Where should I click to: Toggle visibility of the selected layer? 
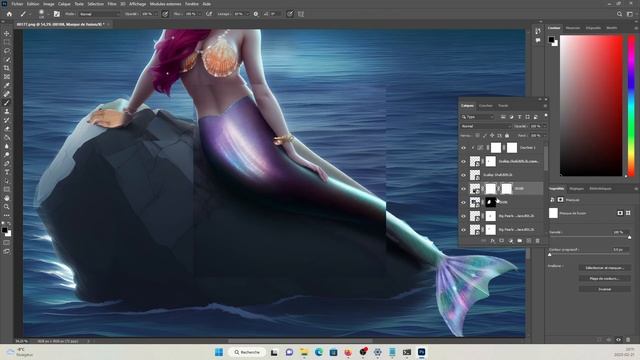tap(463, 189)
